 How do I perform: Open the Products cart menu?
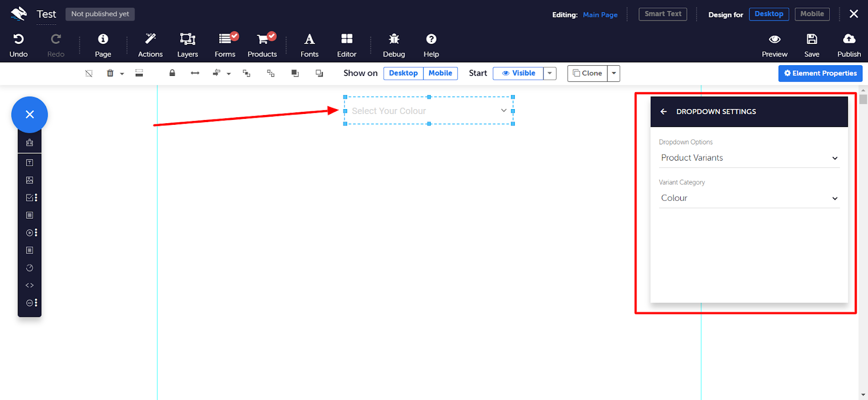click(x=263, y=45)
